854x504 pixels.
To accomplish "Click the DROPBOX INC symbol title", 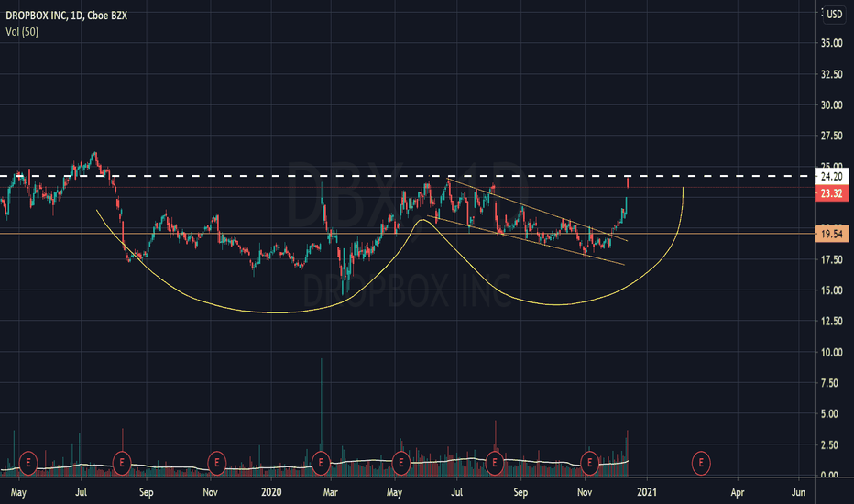I will coord(67,16).
